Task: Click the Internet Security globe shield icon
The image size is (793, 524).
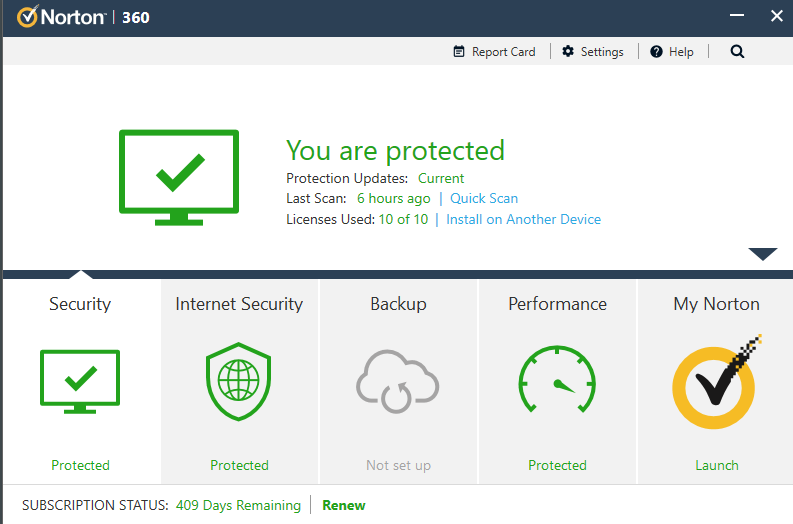Action: pos(239,381)
